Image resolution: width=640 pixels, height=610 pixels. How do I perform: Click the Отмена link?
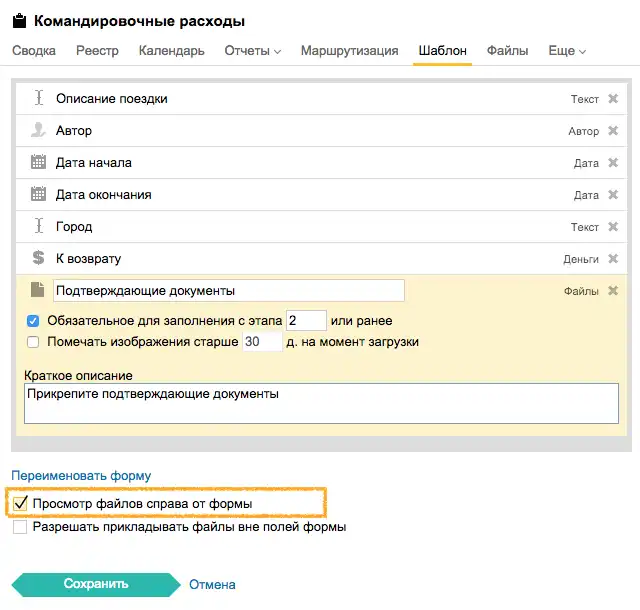[x=212, y=585]
